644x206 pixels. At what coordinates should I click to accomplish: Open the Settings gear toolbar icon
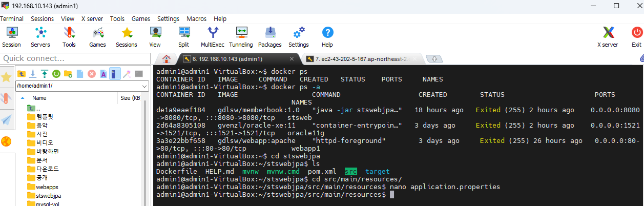[x=299, y=37]
